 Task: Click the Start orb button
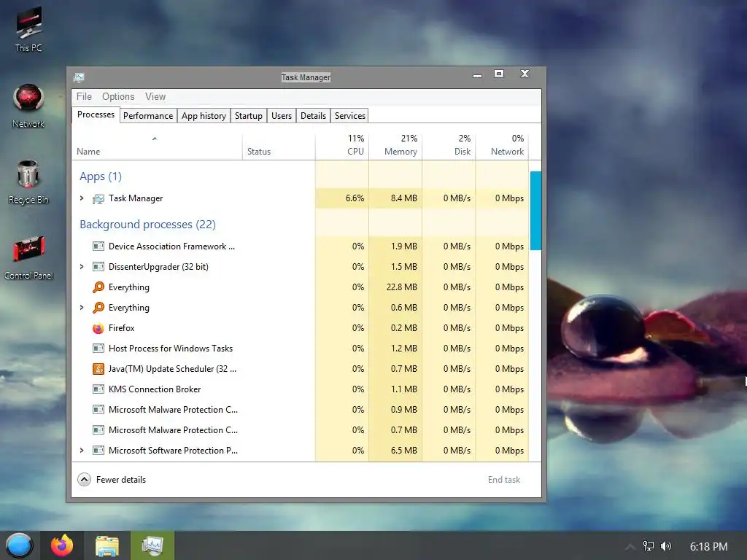(19, 545)
